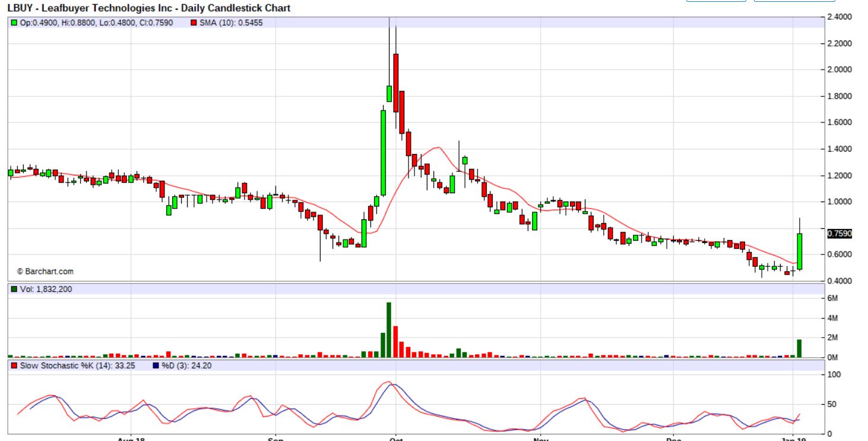
Task: Click the 50 stochastic axis label
Action: [832, 405]
